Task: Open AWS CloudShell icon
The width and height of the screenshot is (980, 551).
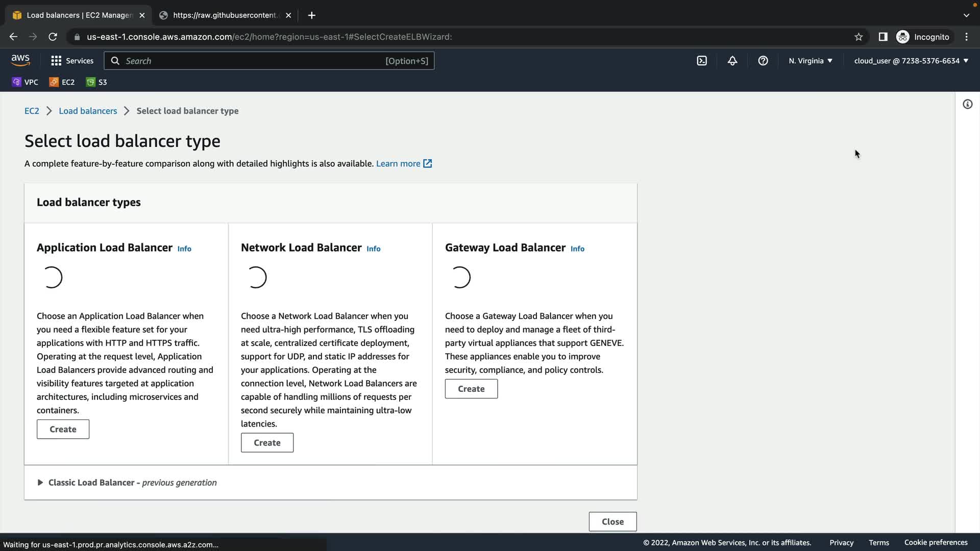Action: click(x=702, y=61)
